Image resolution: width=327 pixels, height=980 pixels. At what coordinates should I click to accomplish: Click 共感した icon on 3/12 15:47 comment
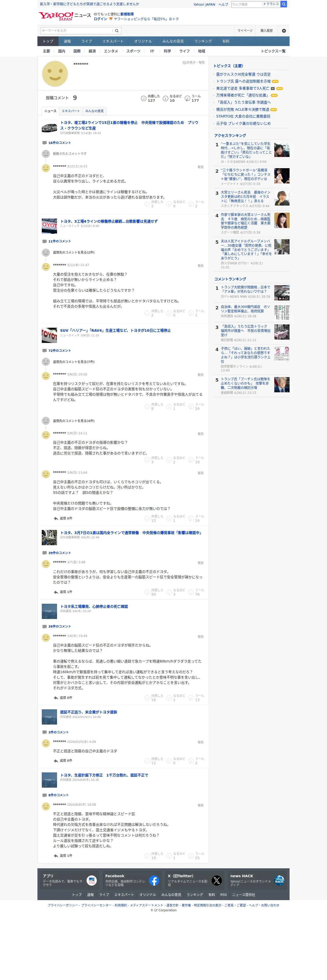(x=147, y=313)
